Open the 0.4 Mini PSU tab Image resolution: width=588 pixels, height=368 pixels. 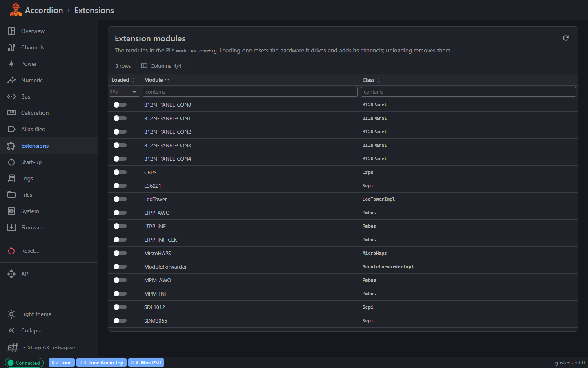coord(146,363)
